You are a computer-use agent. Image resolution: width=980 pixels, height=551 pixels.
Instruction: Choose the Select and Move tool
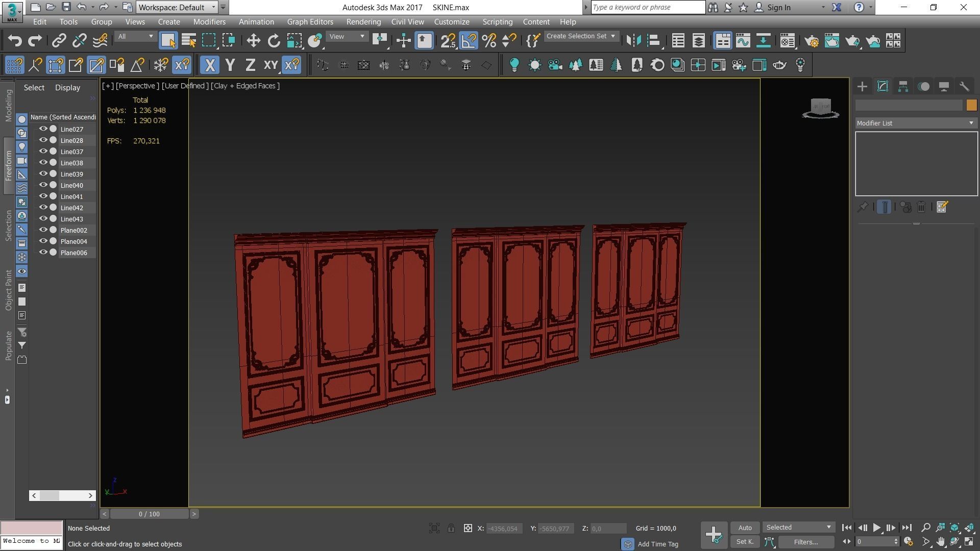pos(253,41)
